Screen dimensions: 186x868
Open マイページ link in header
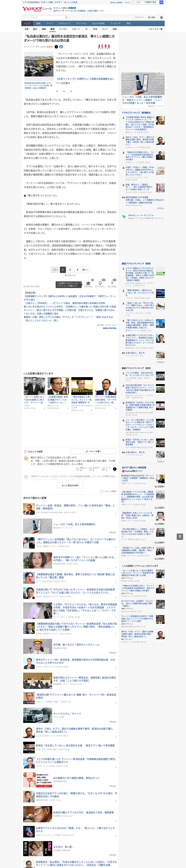[139, 17]
